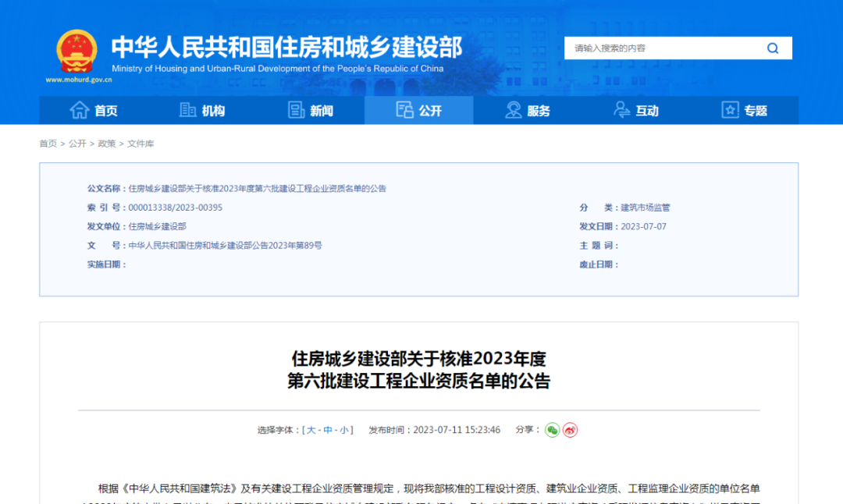
Task: Set font size to 大
Action: pos(312,430)
